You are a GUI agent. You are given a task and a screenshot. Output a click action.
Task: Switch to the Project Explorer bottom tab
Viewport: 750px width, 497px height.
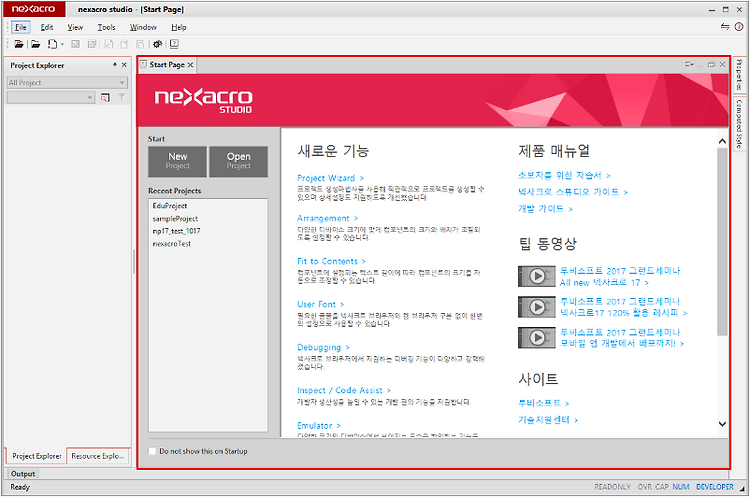[37, 456]
